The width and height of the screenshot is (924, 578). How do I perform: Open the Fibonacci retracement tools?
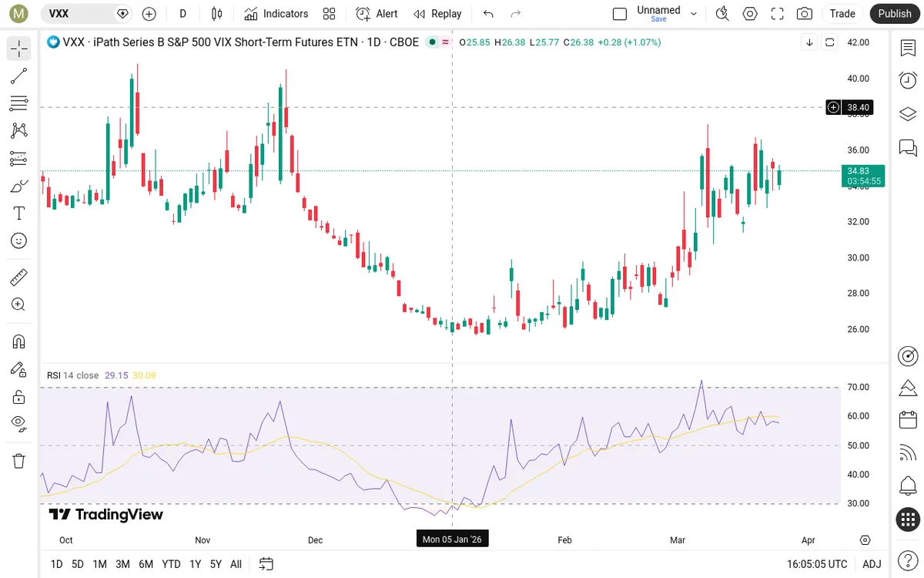tap(19, 103)
